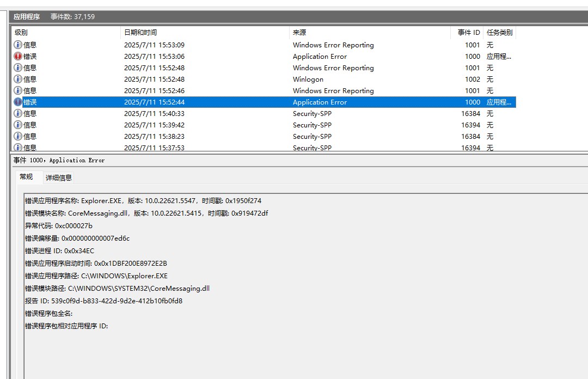588x379 pixels.
Task: Click the 来源 column header
Action: point(298,32)
